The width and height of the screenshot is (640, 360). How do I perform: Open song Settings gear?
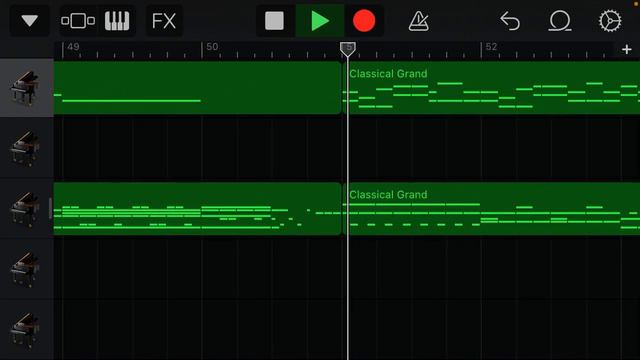tap(610, 21)
